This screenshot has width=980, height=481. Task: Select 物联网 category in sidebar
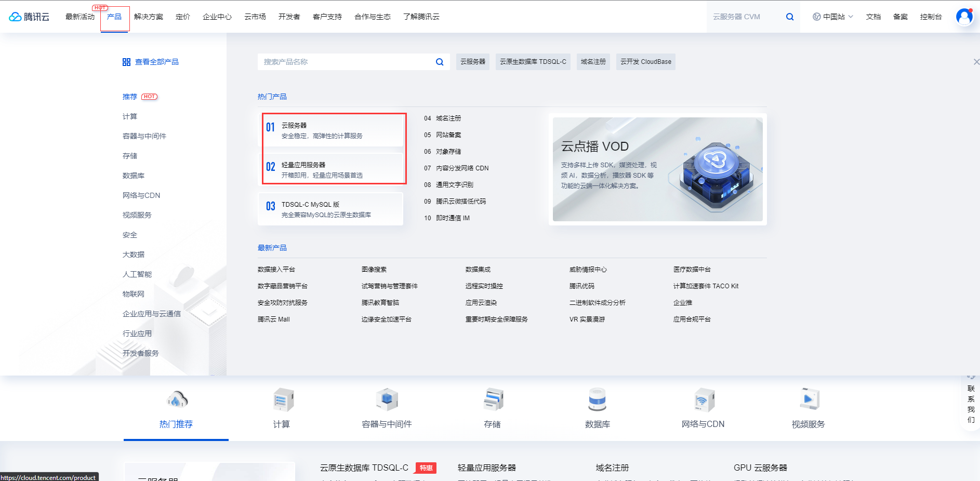(x=134, y=294)
